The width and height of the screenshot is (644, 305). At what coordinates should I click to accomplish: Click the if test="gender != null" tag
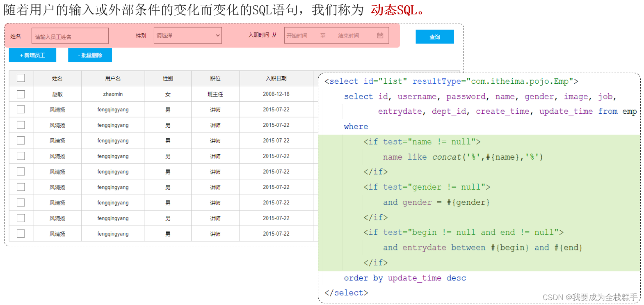[x=427, y=187]
